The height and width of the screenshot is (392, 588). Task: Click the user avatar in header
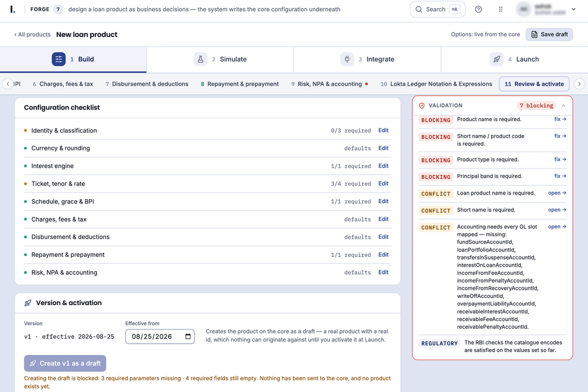click(523, 9)
